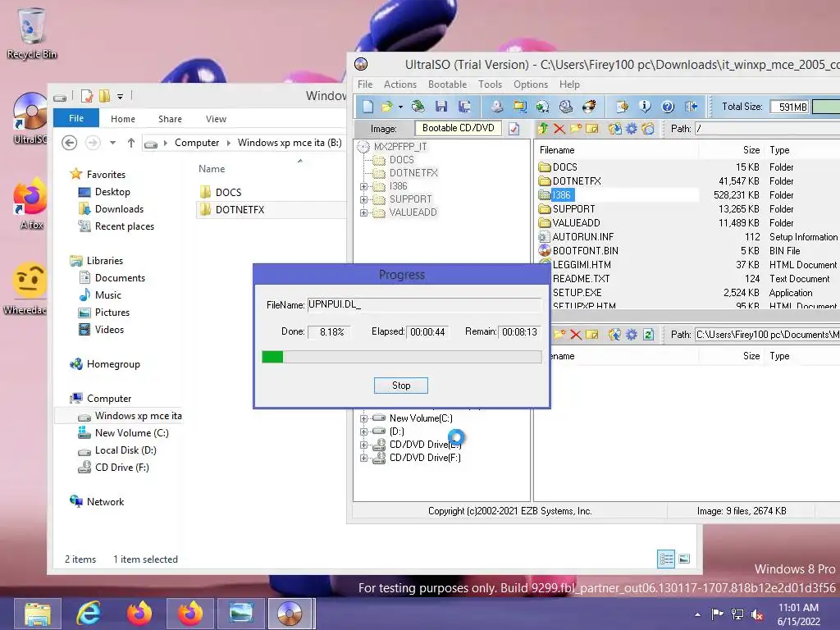Select MX2PFPP_IT root in image tree
Viewport: 840px width, 630px height.
[399, 147]
